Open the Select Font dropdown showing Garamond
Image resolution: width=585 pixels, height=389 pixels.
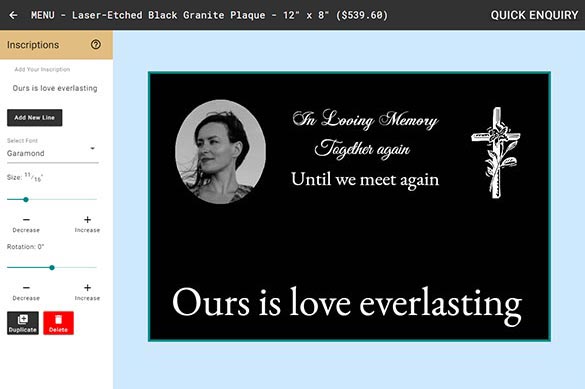tap(53, 153)
